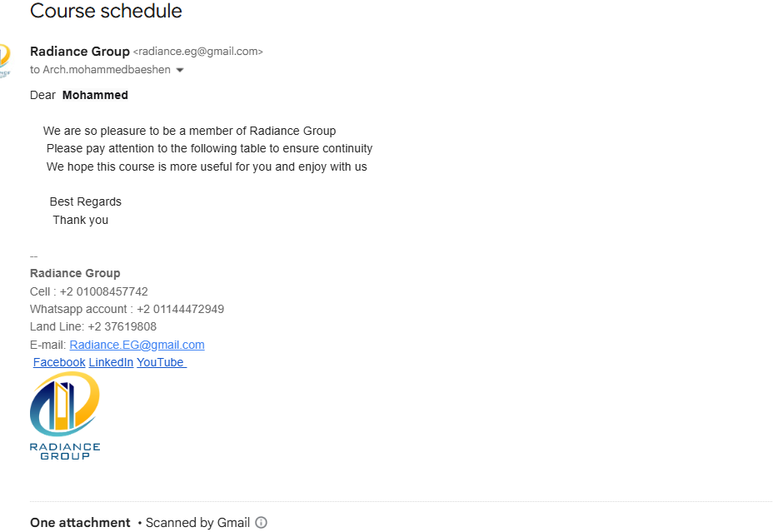The image size is (773, 532).
Task: Click the Whatsapp number +2 01144472949
Action: coord(181,310)
